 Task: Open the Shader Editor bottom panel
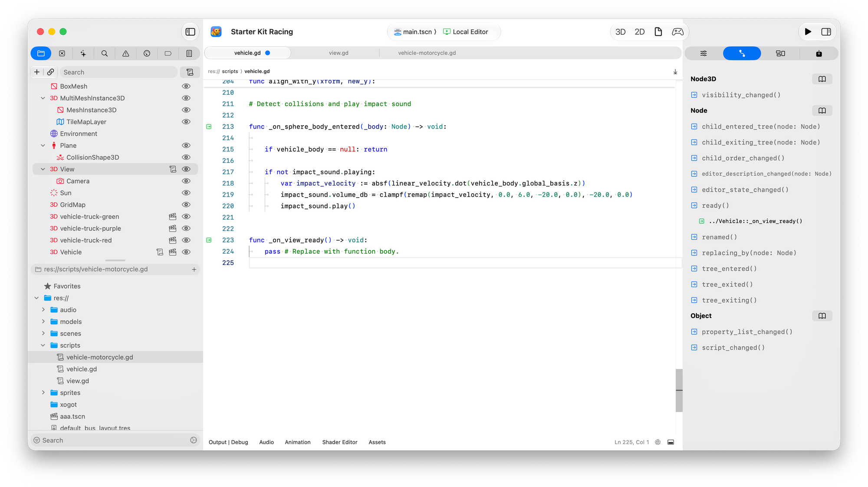coord(340,442)
